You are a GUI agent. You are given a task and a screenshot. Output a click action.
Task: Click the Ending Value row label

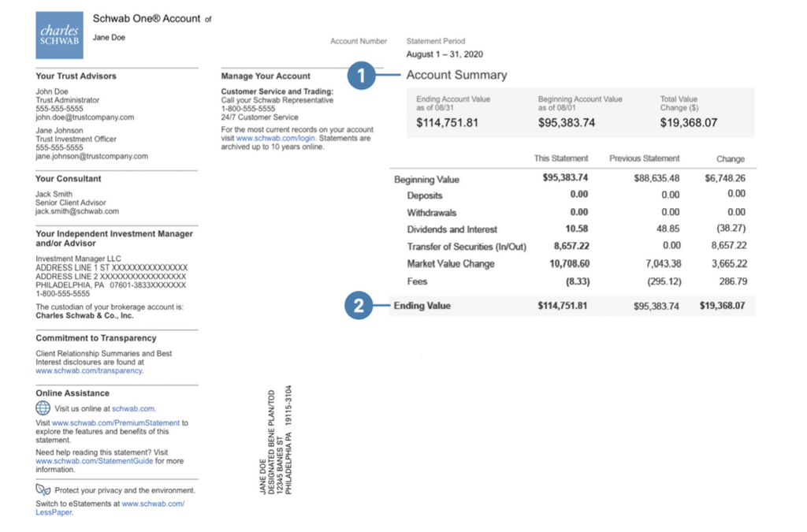tap(422, 306)
